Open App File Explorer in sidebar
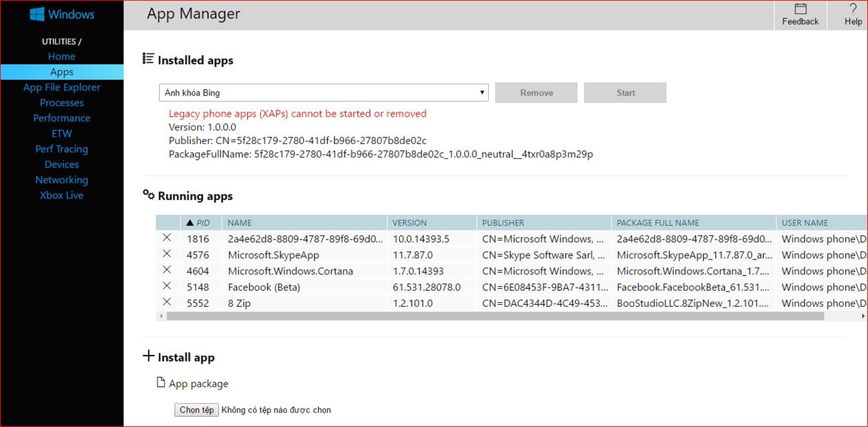The height and width of the screenshot is (427, 868). coord(61,87)
